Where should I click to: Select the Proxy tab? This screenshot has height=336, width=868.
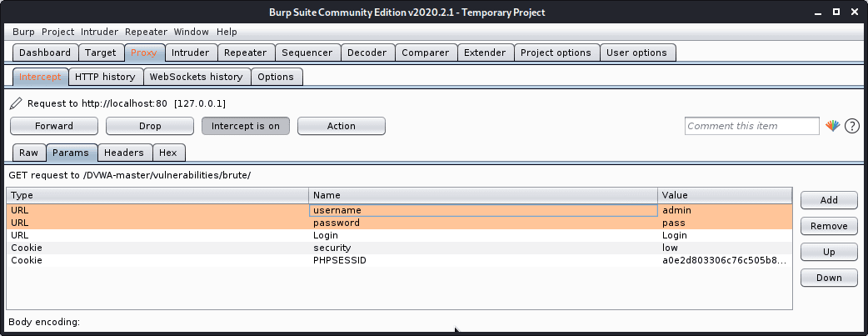[144, 53]
